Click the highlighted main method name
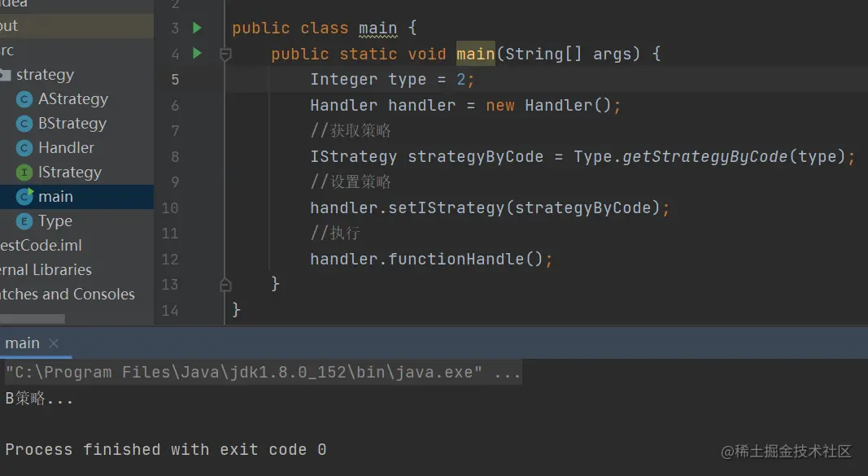Viewport: 868px width, 476px height. tap(476, 54)
